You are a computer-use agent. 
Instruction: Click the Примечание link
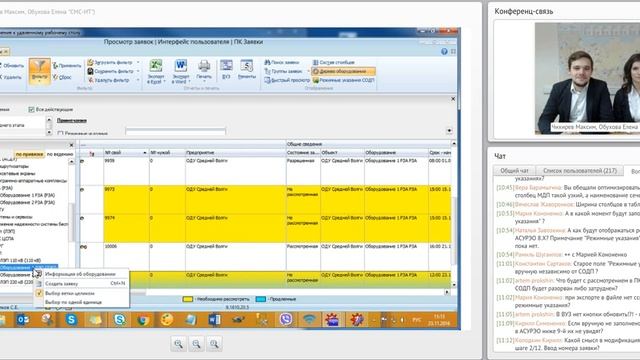pyautogui.click(x=71, y=120)
